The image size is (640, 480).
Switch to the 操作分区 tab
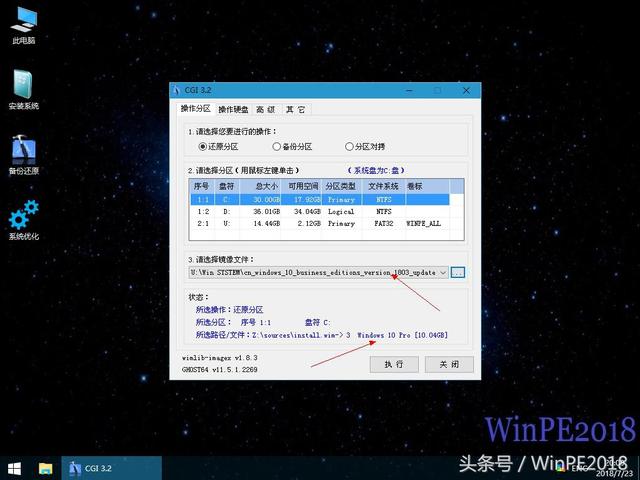pyautogui.click(x=196, y=109)
